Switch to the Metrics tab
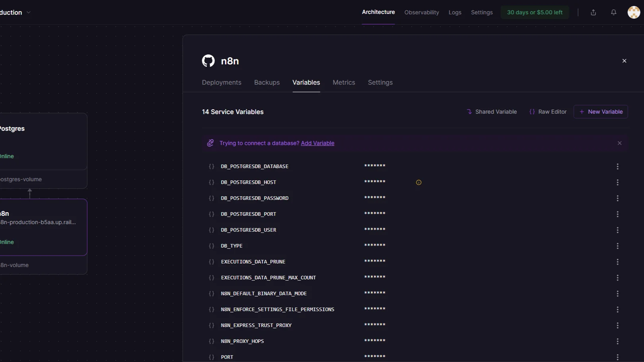This screenshot has width=644, height=362. pyautogui.click(x=344, y=82)
